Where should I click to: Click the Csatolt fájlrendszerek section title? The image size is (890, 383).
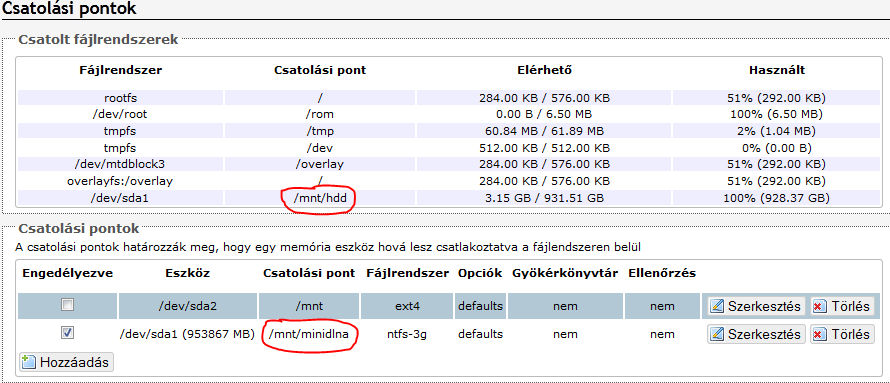click(x=98, y=39)
